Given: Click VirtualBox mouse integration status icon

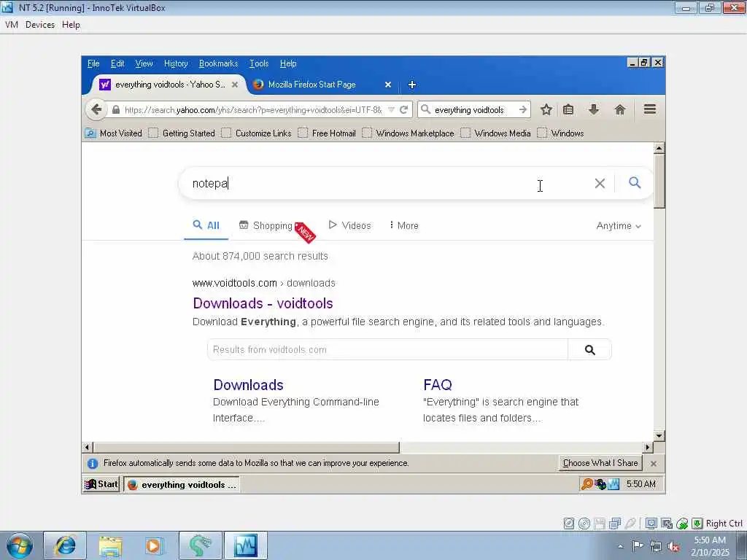Looking at the screenshot, I should click(682, 524).
